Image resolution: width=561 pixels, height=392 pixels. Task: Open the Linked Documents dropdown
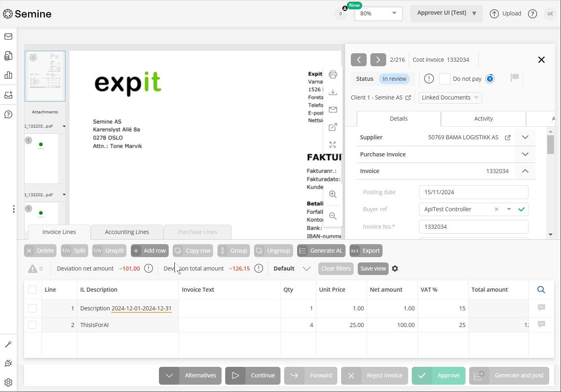[x=450, y=97]
